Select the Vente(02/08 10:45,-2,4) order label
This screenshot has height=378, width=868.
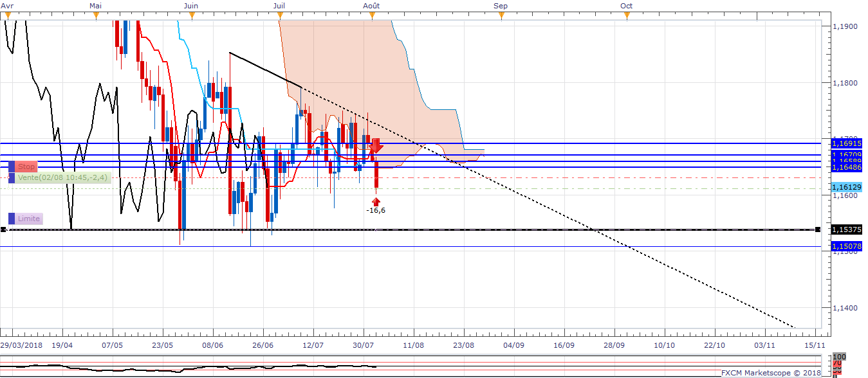click(60, 178)
